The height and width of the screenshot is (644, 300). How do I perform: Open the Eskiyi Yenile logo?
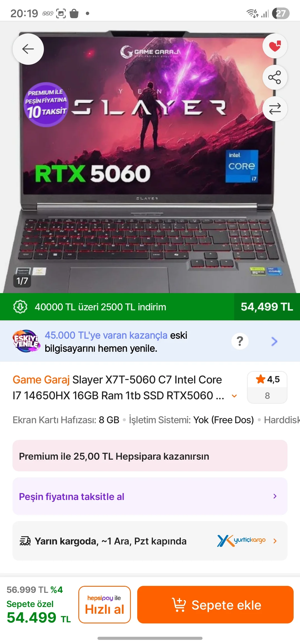26,341
